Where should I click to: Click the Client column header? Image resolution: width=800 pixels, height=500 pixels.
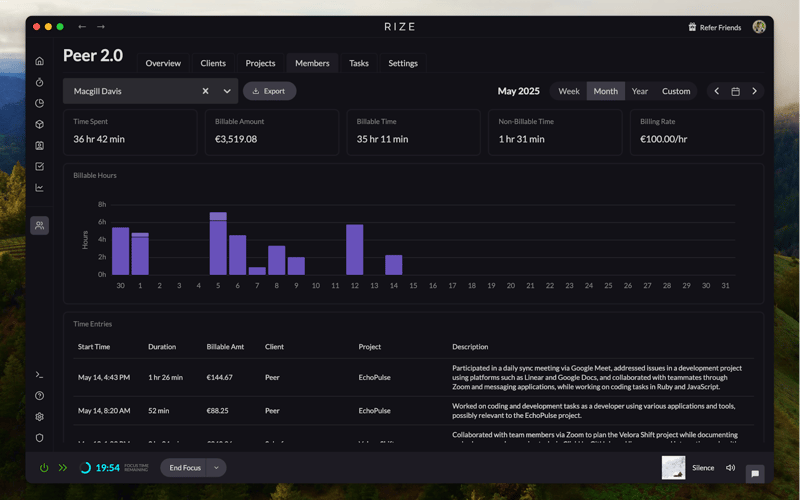tap(274, 347)
